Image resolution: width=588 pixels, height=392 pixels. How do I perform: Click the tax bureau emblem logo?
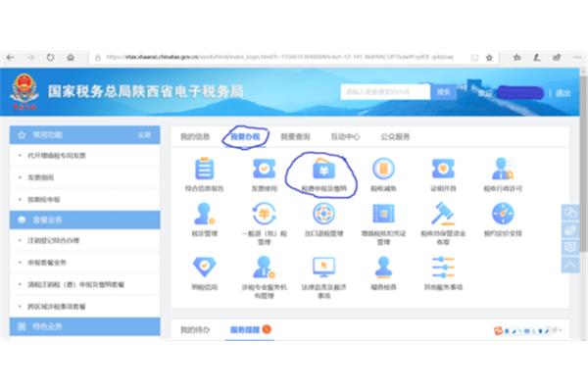tap(24, 91)
